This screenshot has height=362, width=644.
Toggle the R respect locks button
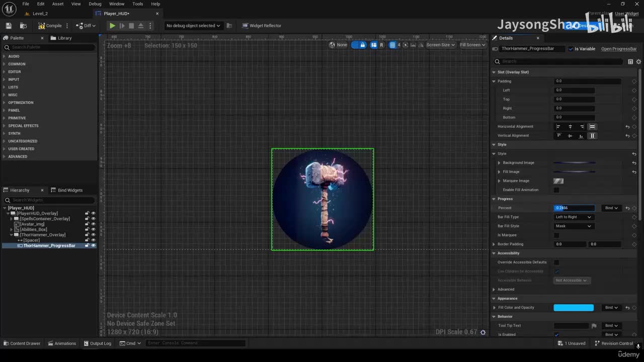381,45
